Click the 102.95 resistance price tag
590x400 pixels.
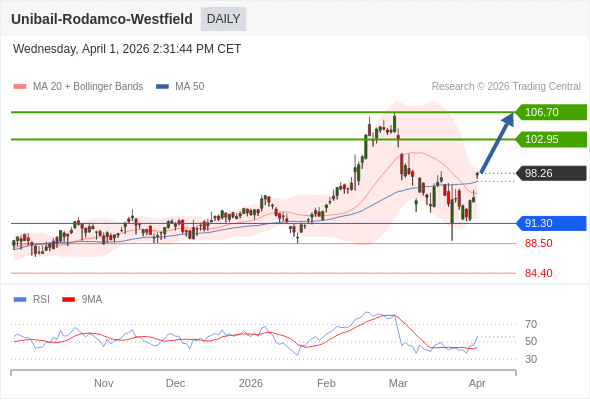[551, 139]
